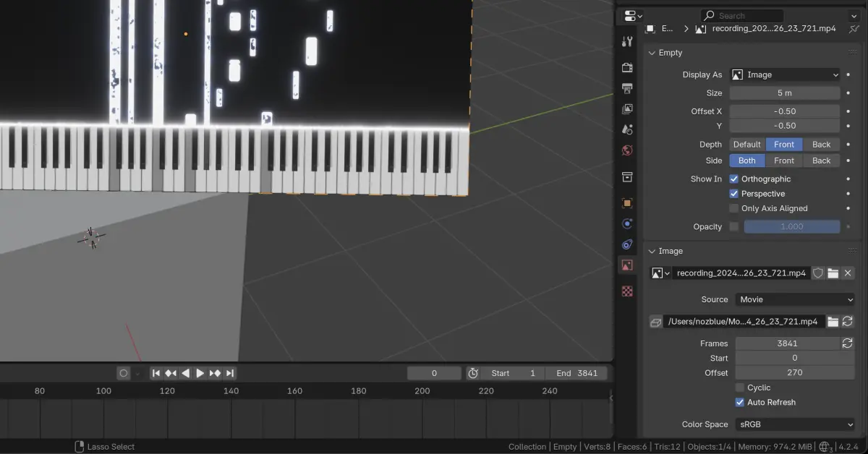Open properties options dropdown arrow
Image resolution: width=868 pixels, height=454 pixels.
[x=853, y=15]
